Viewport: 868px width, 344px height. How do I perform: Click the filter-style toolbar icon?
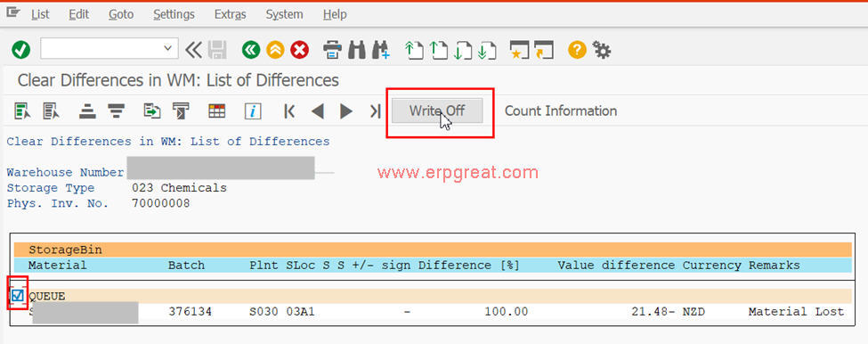pyautogui.click(x=181, y=111)
